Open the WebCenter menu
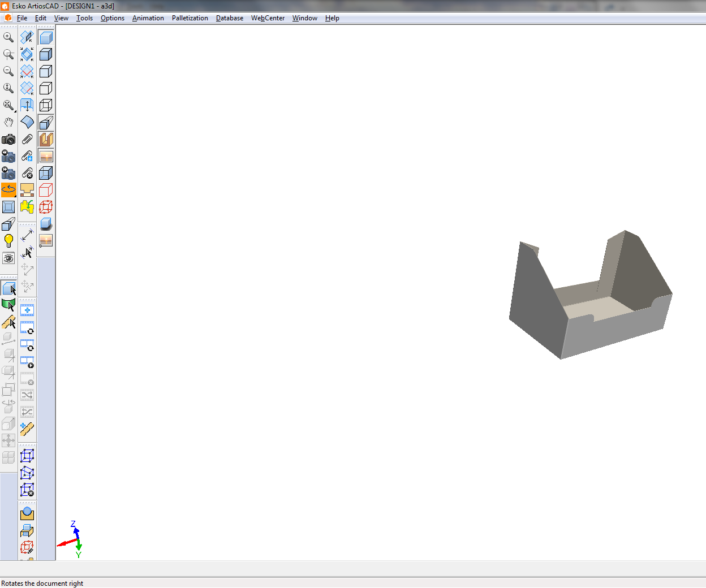The image size is (706, 588). point(268,18)
